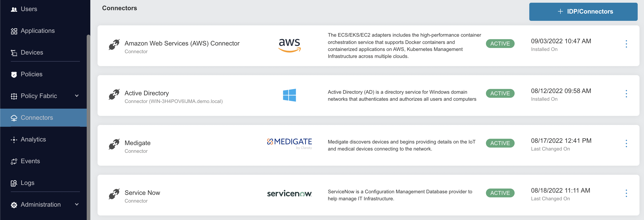Expand the Administration chevron
Image resolution: width=644 pixels, height=220 pixels.
[77, 204]
